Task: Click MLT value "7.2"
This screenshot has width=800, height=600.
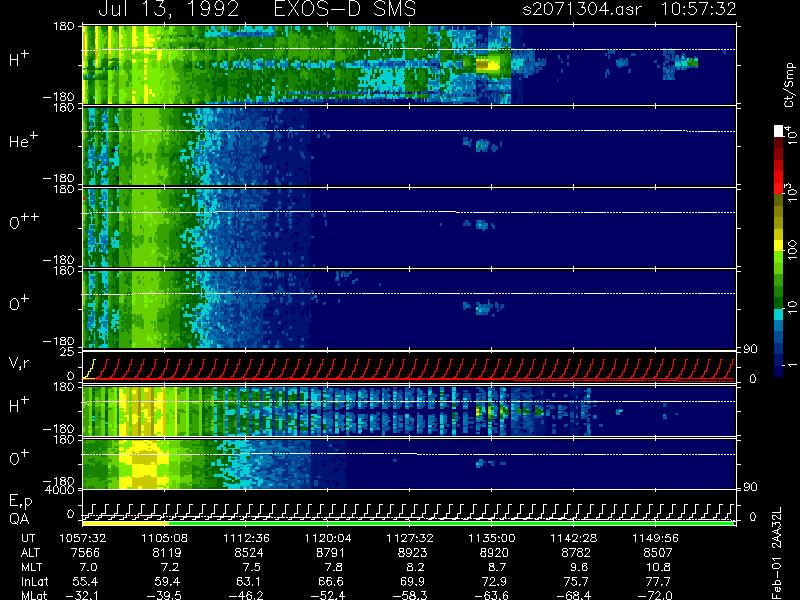Action: click(170, 567)
